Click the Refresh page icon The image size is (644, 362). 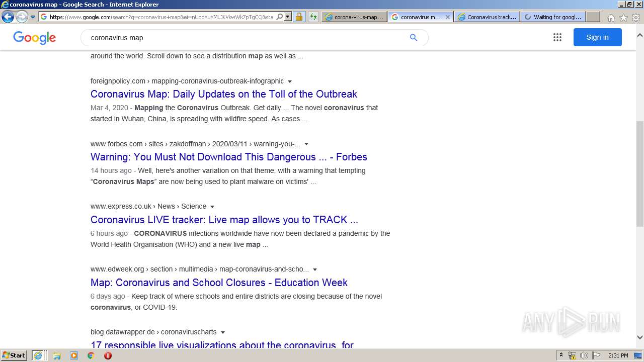[x=313, y=17]
